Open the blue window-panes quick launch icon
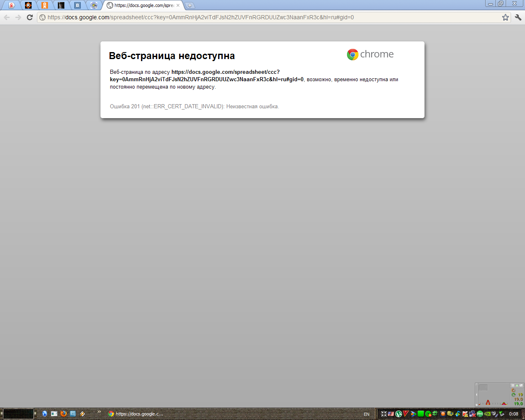The image size is (525, 420). coord(73,414)
